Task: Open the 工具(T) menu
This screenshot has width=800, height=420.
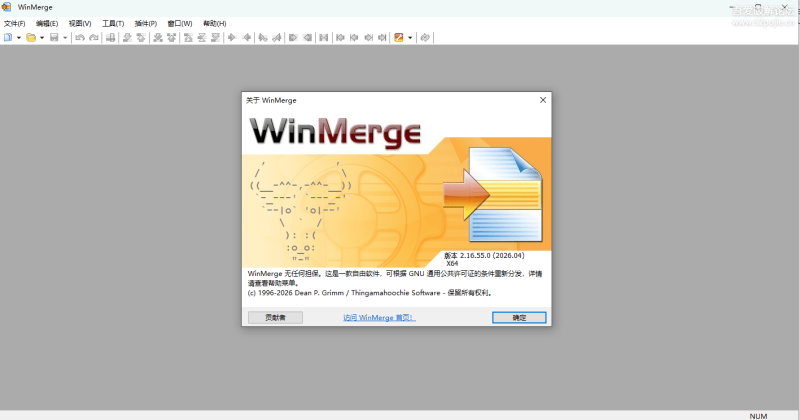Action: [113, 23]
